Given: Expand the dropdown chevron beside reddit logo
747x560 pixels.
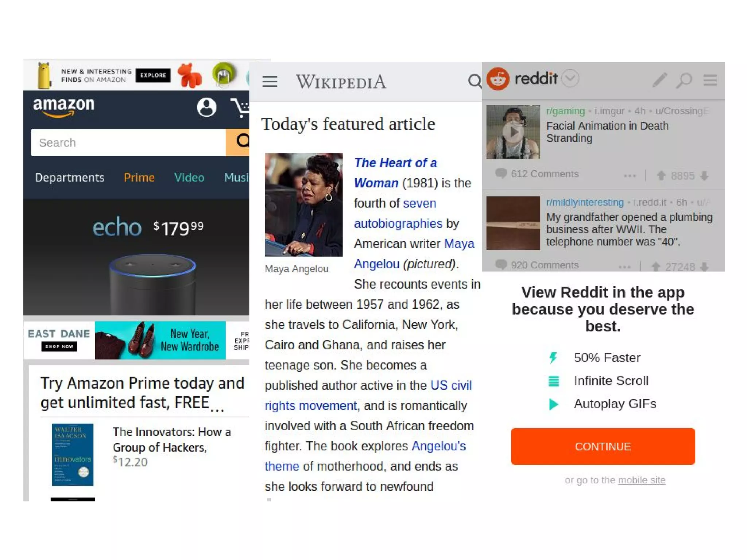Looking at the screenshot, I should 570,78.
